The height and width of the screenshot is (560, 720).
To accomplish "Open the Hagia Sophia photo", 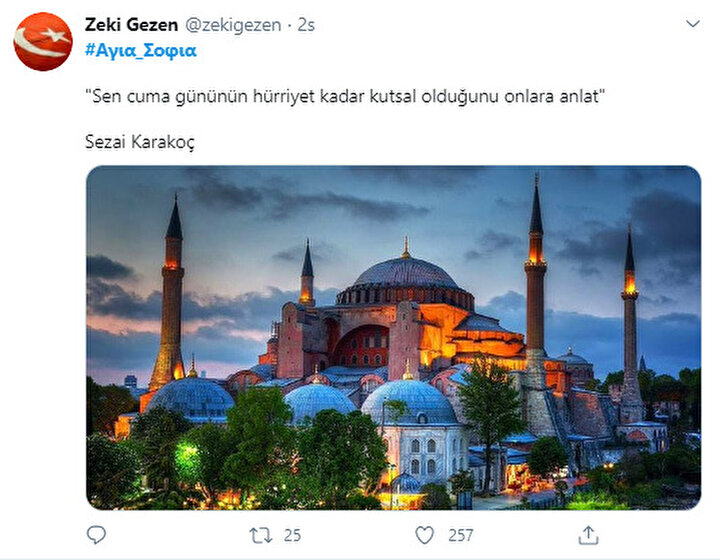I will point(394,337).
